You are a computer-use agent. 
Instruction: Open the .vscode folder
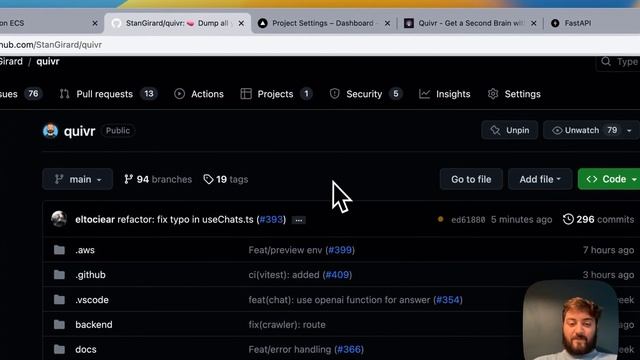pos(92,300)
